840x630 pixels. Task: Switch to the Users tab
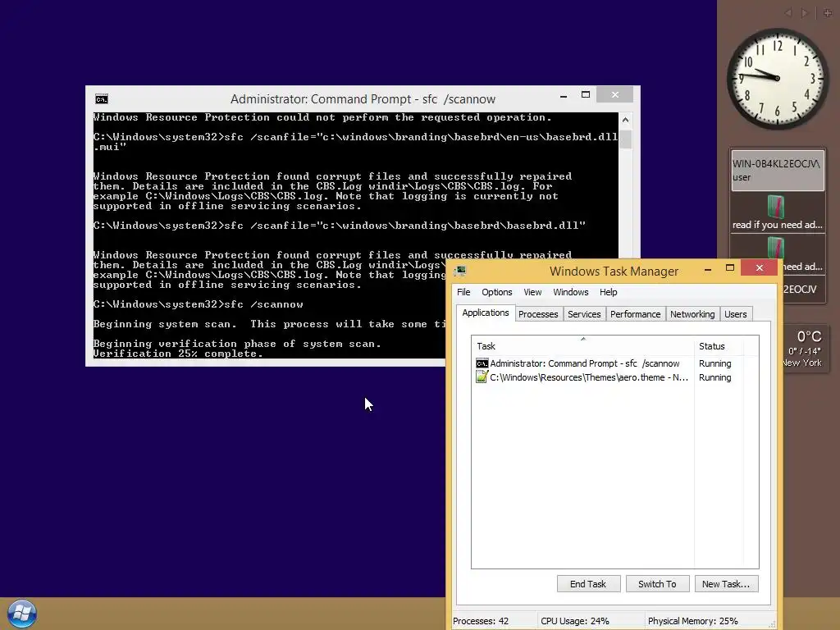pos(735,314)
